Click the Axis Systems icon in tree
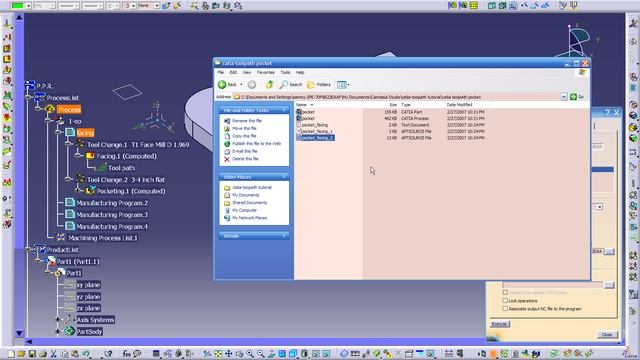Screen dimensions: 640x360 point(69,320)
